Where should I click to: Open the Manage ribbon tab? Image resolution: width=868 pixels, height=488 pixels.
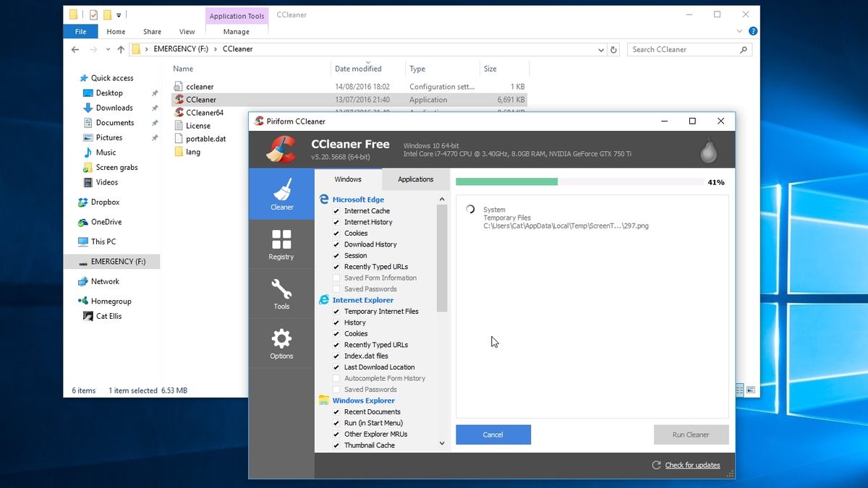pyautogui.click(x=237, y=31)
